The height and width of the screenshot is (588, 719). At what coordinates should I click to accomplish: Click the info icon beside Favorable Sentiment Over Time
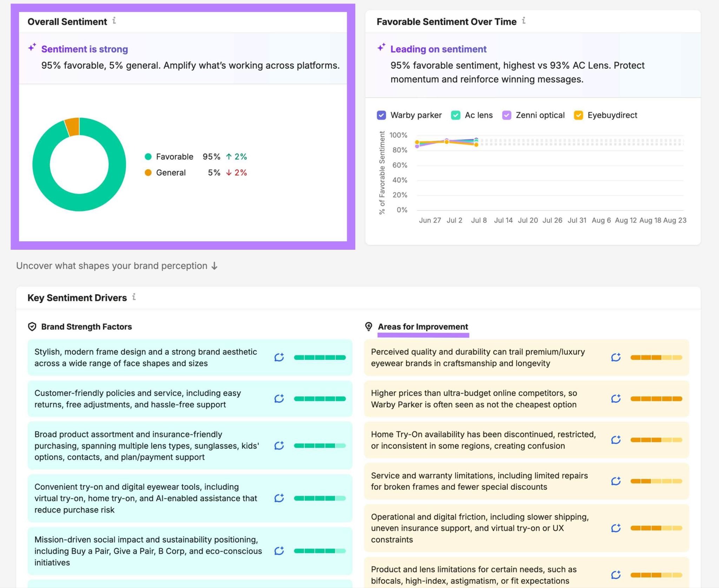523,21
